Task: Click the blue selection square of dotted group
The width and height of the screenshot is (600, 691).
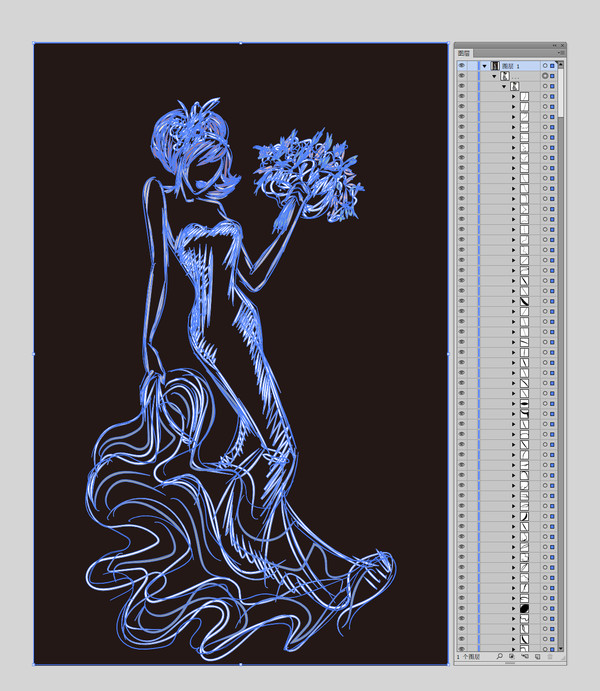Action: 552,76
